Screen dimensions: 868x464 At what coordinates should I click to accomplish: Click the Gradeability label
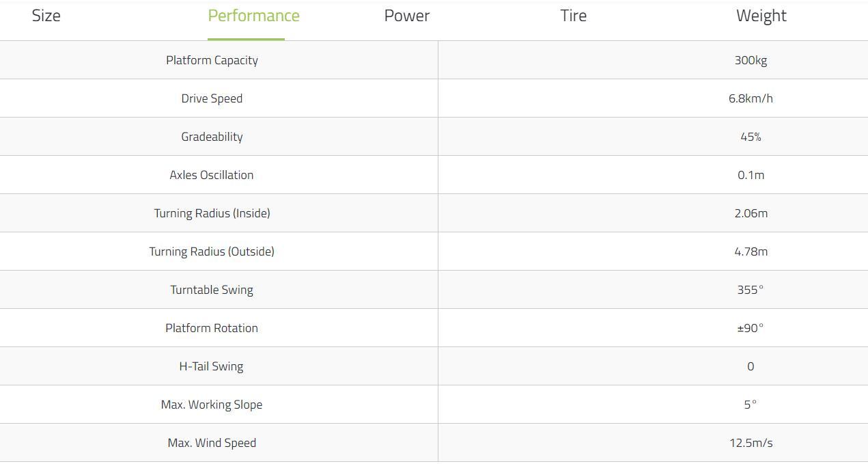212,137
